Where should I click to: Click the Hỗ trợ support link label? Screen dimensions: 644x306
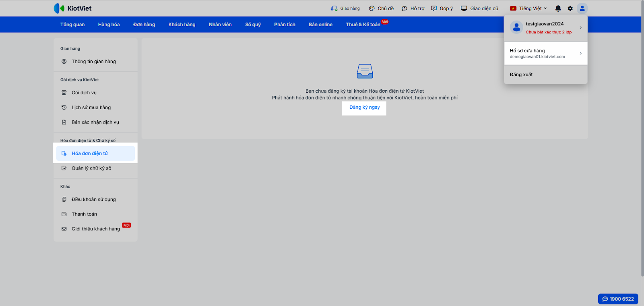coord(417,8)
